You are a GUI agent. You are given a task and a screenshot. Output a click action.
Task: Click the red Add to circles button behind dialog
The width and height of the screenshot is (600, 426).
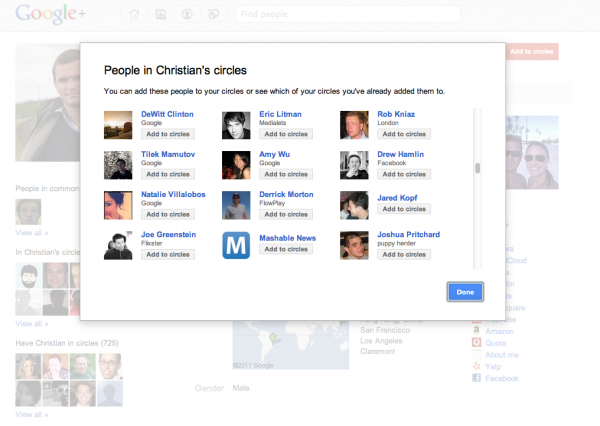(x=532, y=51)
